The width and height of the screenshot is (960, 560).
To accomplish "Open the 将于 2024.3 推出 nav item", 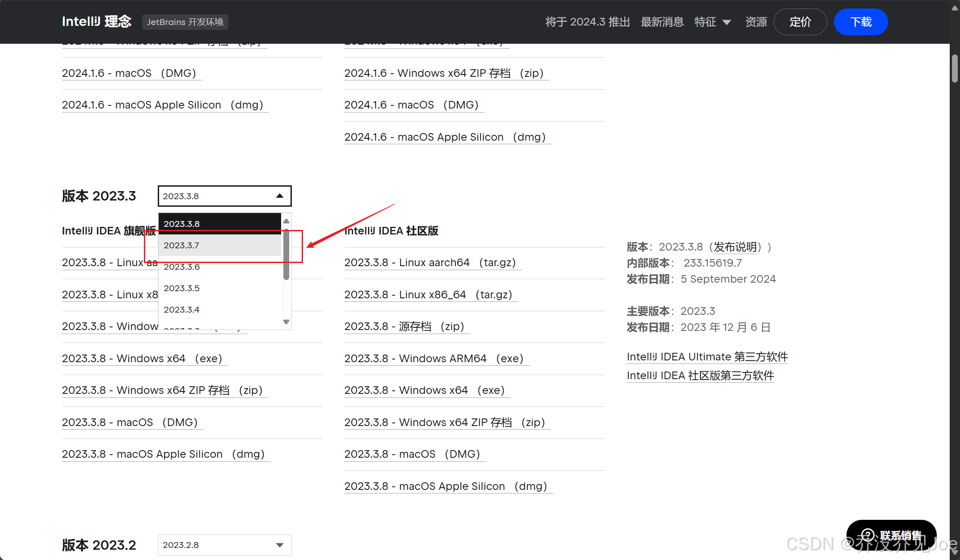I will [587, 22].
